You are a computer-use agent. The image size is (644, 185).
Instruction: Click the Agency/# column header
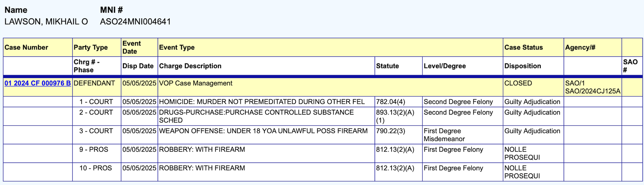click(580, 47)
